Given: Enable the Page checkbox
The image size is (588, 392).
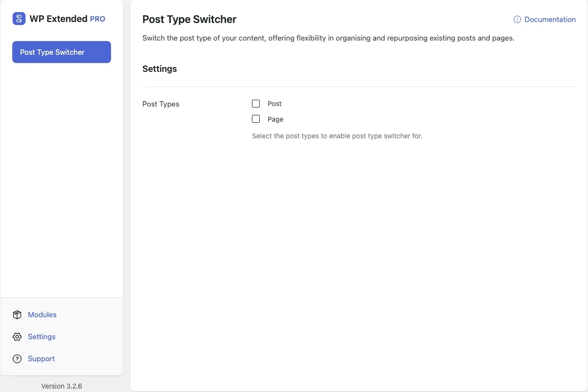Looking at the screenshot, I should 256,119.
